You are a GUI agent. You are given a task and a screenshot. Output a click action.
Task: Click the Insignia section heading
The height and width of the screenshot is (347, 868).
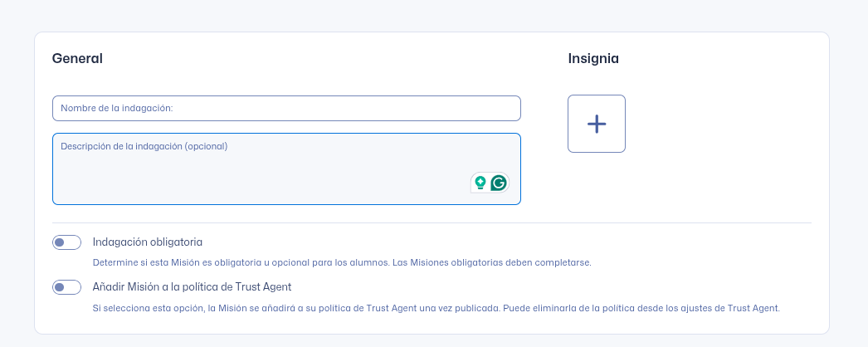coord(593,59)
